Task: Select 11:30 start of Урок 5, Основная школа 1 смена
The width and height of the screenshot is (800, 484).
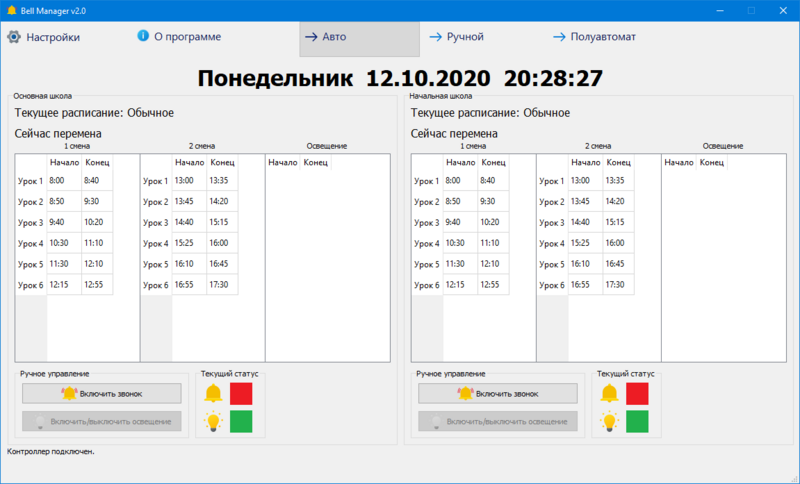Action: [x=64, y=264]
